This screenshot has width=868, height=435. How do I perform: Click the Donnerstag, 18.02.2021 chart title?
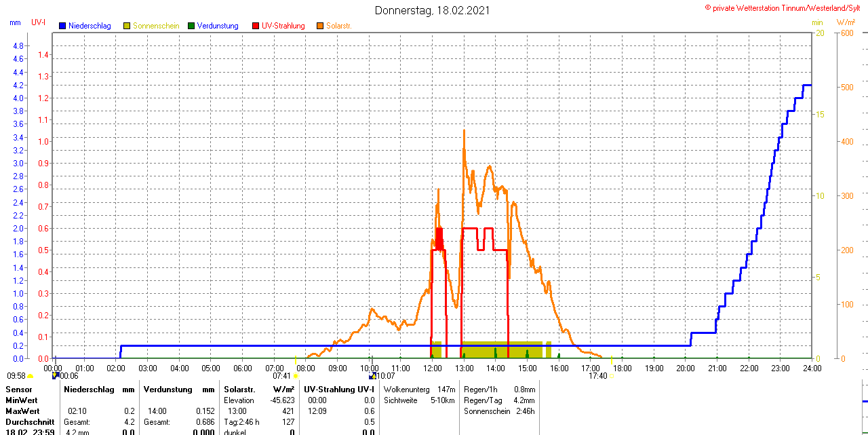point(432,10)
